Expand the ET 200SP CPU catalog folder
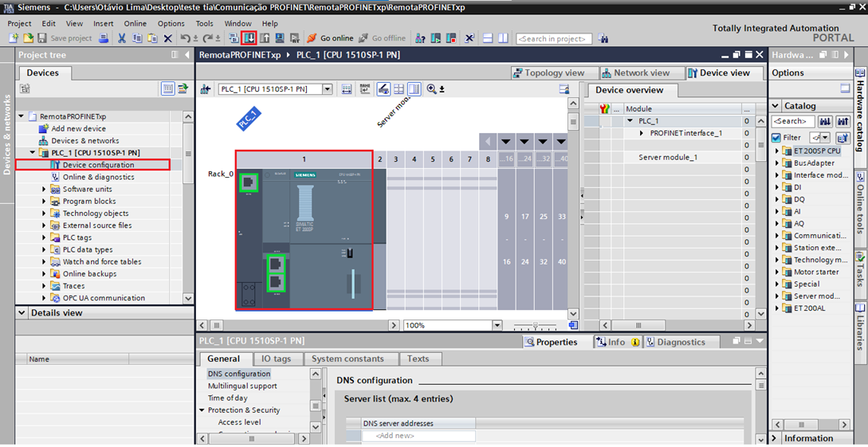The width and height of the screenshot is (868, 447). 777,151
